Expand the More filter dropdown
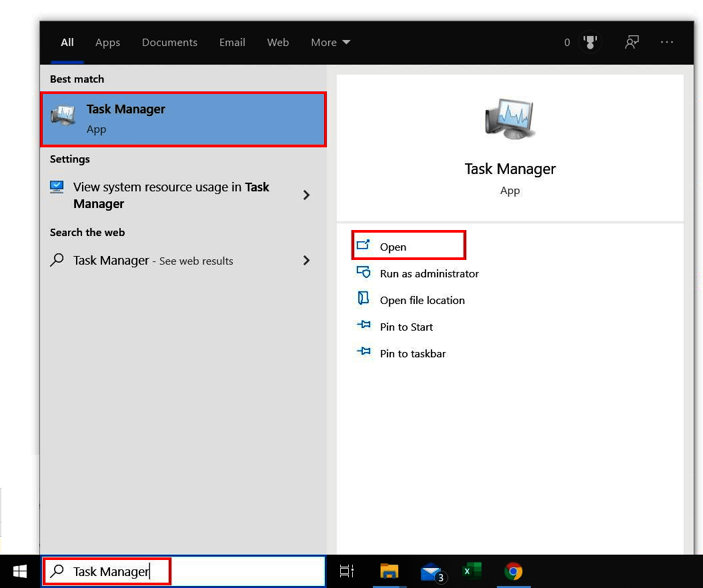The image size is (703, 588). [330, 42]
